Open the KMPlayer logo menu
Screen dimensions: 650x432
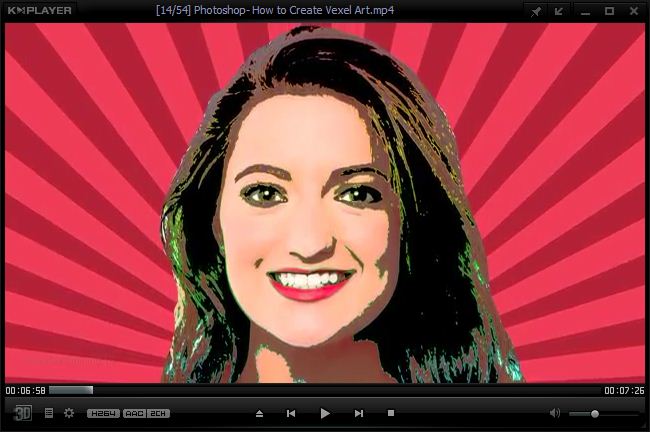(x=40, y=11)
